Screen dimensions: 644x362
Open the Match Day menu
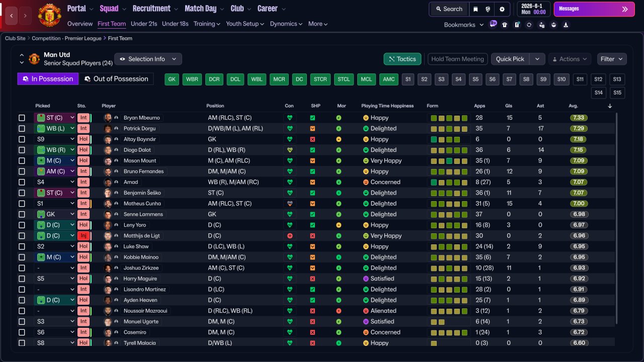[x=204, y=9]
